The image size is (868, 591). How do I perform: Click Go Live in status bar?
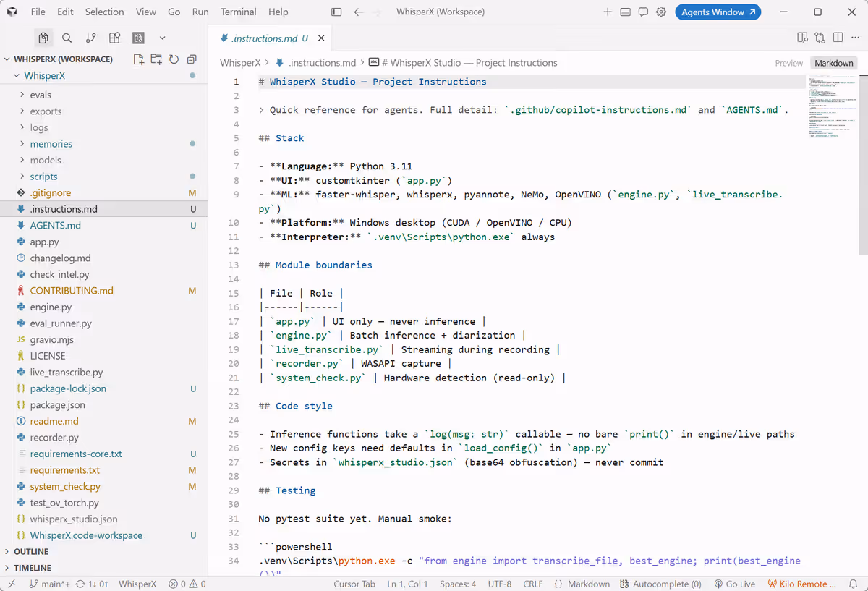pos(735,584)
